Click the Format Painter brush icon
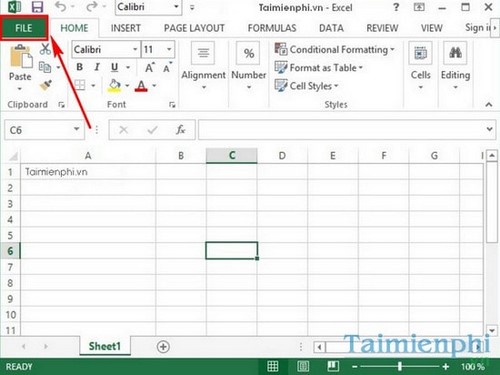This screenshot has width=500, height=375. [x=46, y=86]
